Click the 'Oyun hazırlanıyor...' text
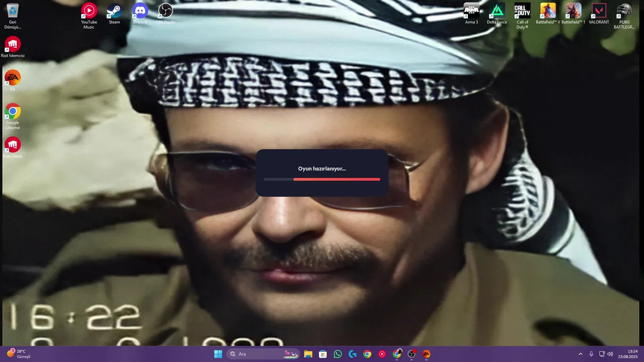Screen dimensions: 644x362 click(322, 168)
